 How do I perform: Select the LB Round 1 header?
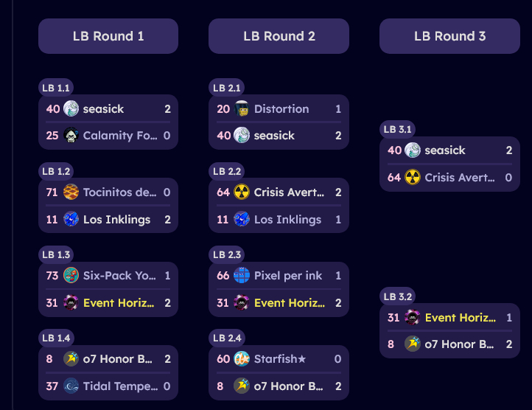[x=108, y=36]
